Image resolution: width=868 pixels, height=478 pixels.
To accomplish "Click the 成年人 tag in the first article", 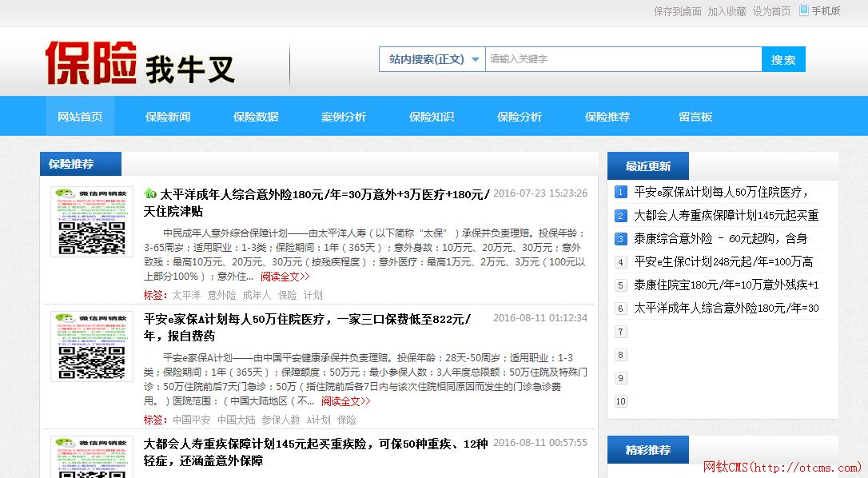I will pyautogui.click(x=257, y=295).
